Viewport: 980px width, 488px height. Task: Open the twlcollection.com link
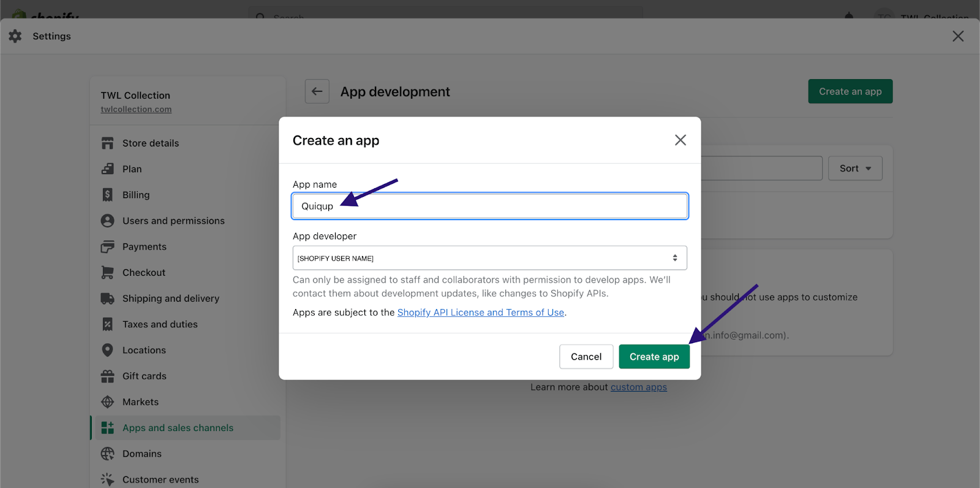(x=136, y=109)
